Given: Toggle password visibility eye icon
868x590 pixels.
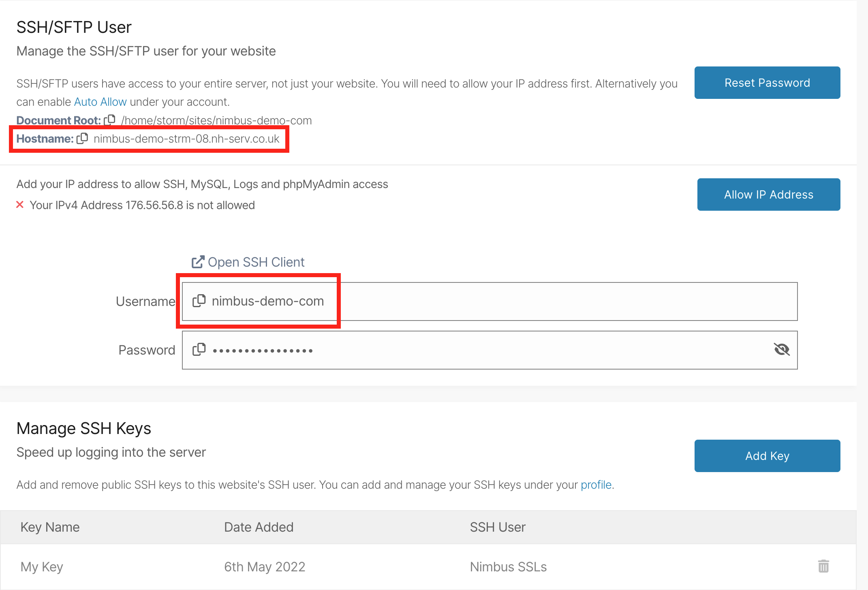Looking at the screenshot, I should [x=781, y=349].
